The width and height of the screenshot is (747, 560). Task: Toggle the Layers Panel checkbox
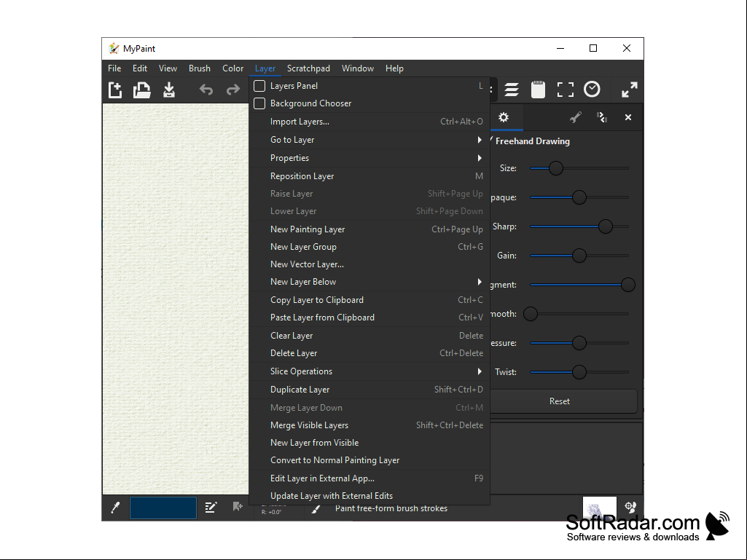[259, 86]
